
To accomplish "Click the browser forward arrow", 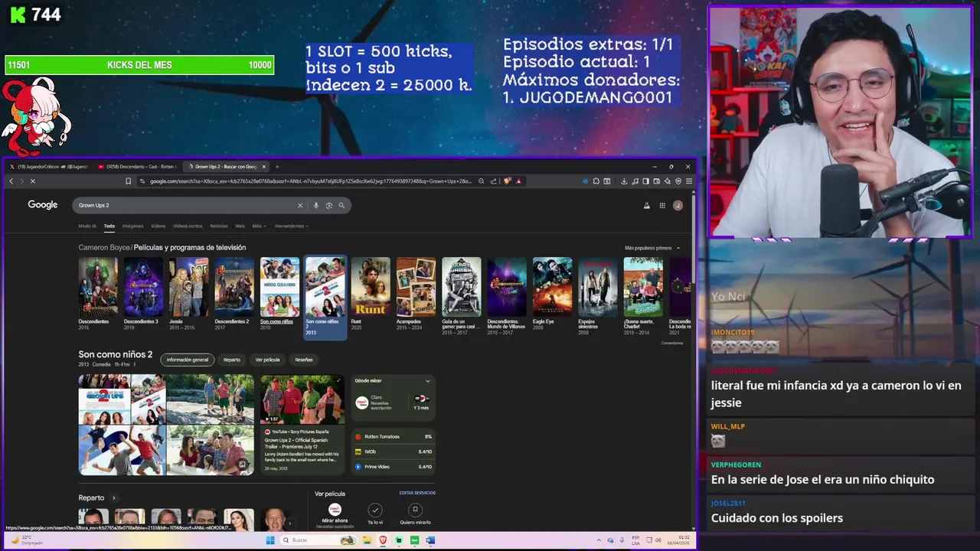I will click(x=21, y=181).
